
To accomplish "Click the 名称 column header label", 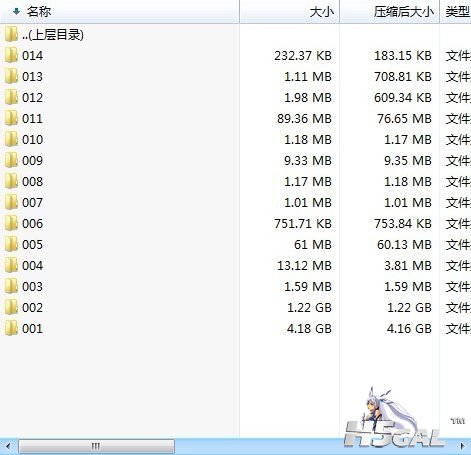I will coord(39,12).
